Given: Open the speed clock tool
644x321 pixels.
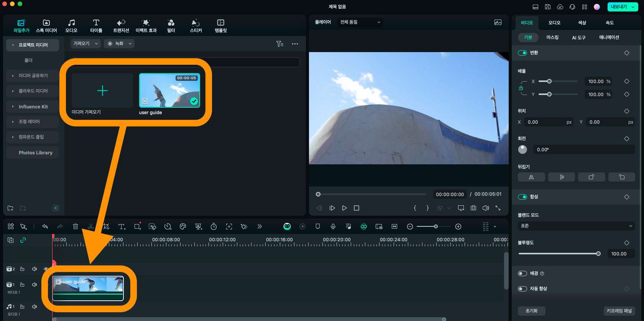Looking at the screenshot, I should [x=168, y=227].
